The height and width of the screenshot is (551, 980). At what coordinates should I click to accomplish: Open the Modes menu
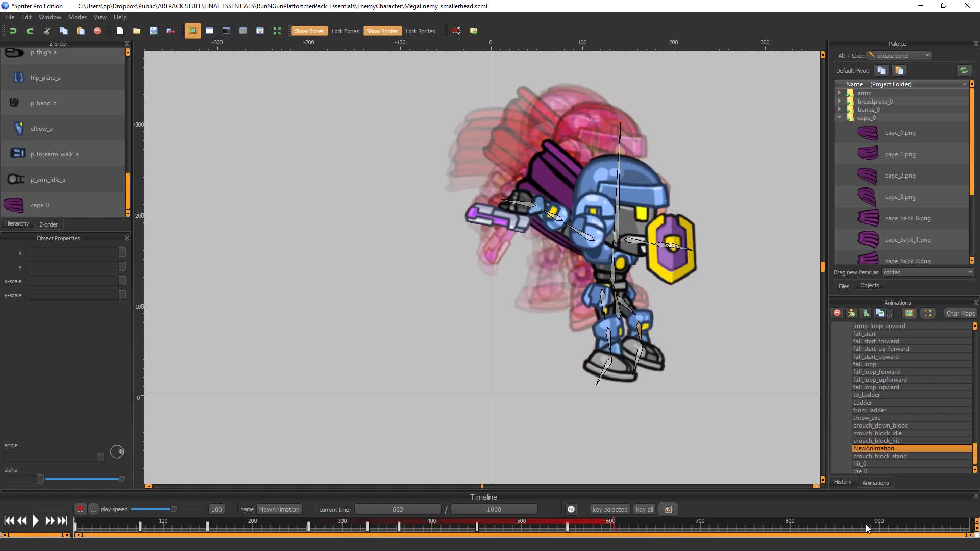77,17
